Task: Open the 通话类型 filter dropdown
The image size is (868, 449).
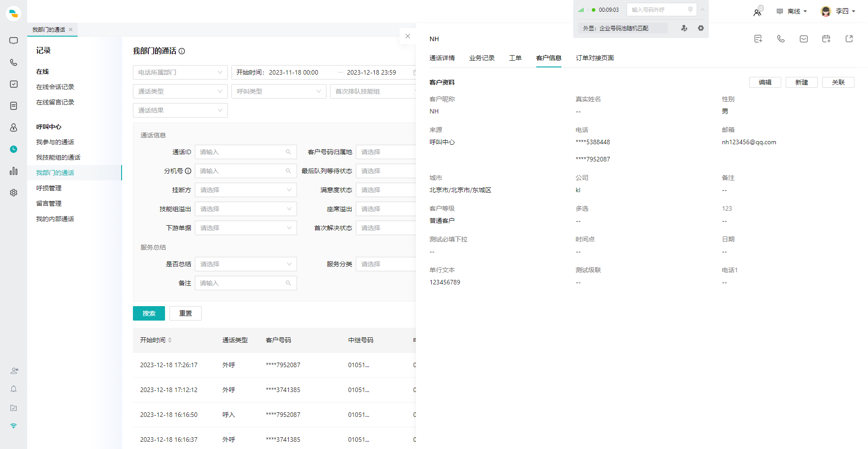Action: (x=180, y=91)
